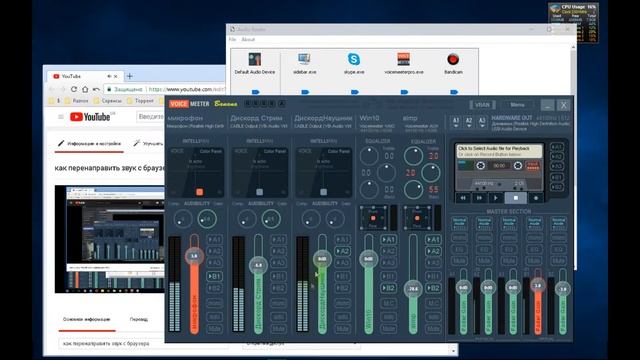The image size is (640, 360).
Task: Toggle Normal mode on the first master bus
Action: [x=459, y=222]
